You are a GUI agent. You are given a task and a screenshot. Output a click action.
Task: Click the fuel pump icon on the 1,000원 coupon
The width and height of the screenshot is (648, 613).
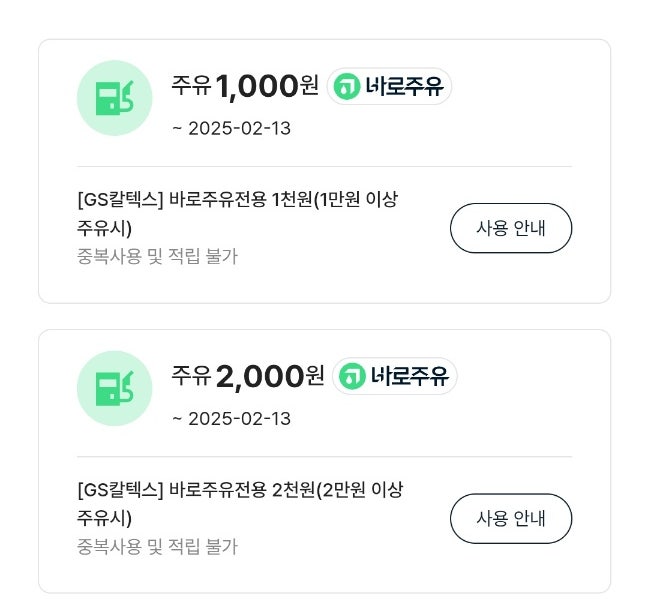(114, 98)
